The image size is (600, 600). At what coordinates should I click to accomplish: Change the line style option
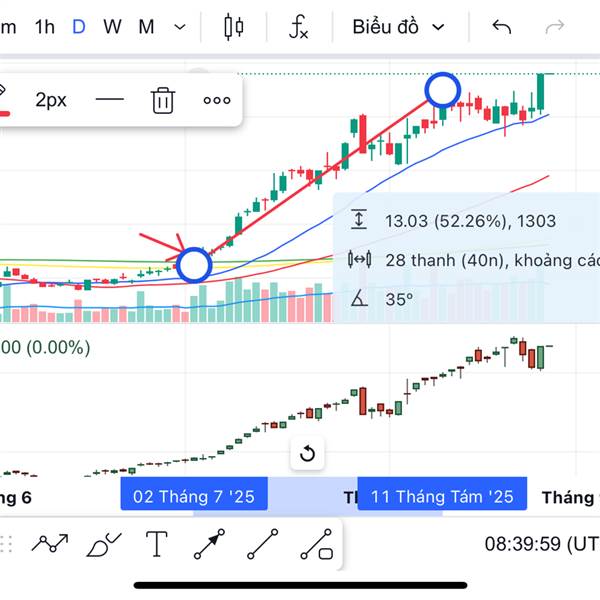coord(109,99)
